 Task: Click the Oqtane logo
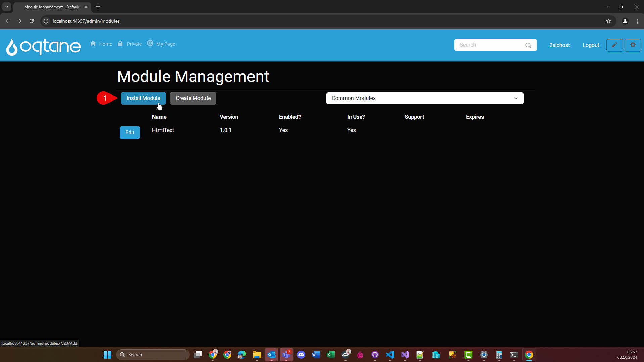tap(43, 46)
